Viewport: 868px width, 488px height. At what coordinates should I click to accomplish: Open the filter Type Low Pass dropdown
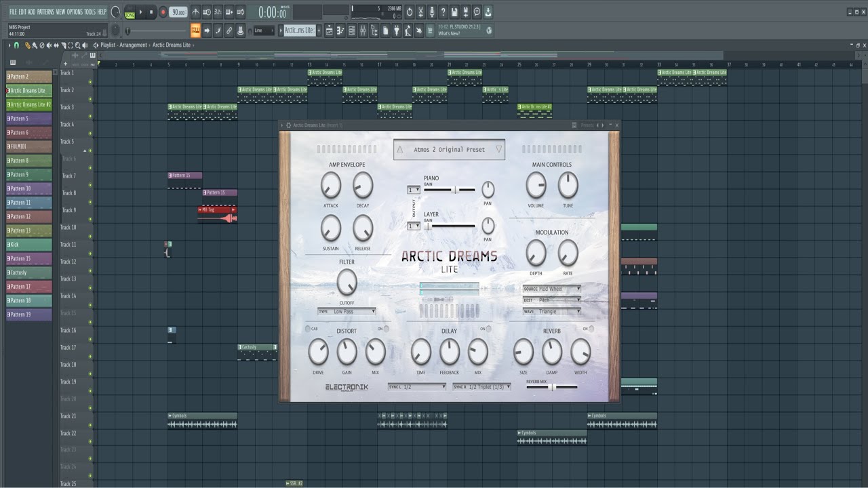(x=347, y=312)
